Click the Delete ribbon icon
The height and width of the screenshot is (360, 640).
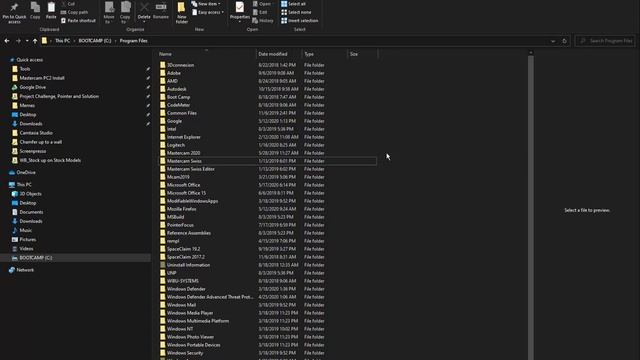144,11
